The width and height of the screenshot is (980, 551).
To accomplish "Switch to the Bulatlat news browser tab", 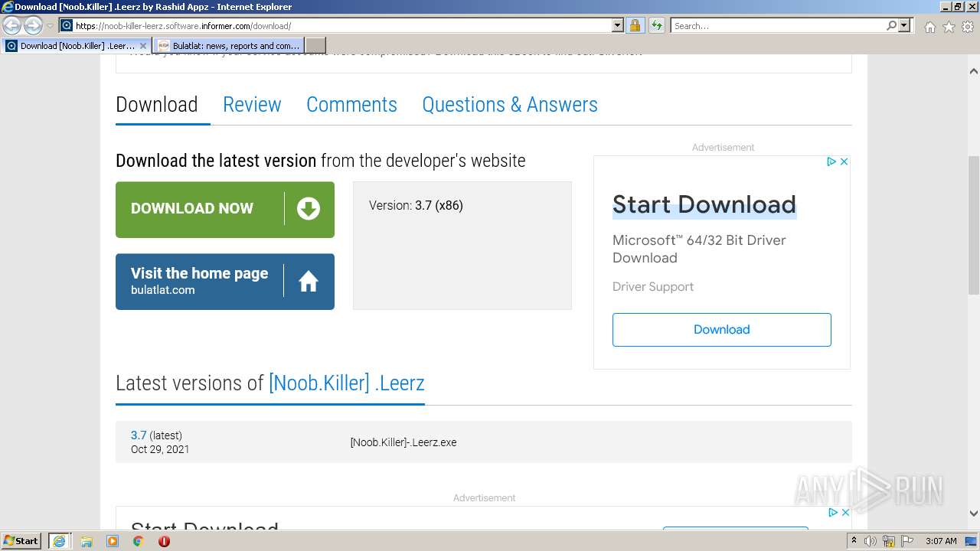I will (229, 46).
